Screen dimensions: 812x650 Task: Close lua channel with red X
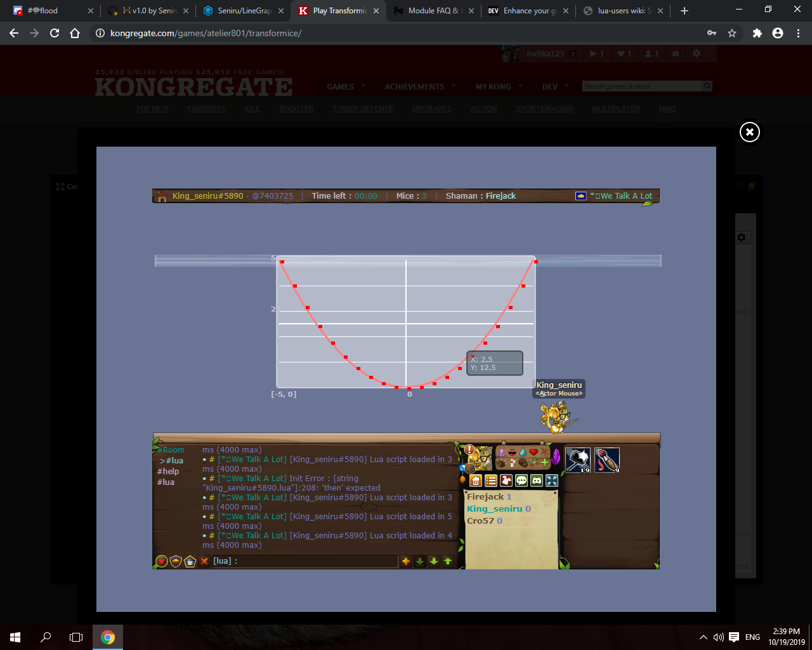tap(204, 561)
